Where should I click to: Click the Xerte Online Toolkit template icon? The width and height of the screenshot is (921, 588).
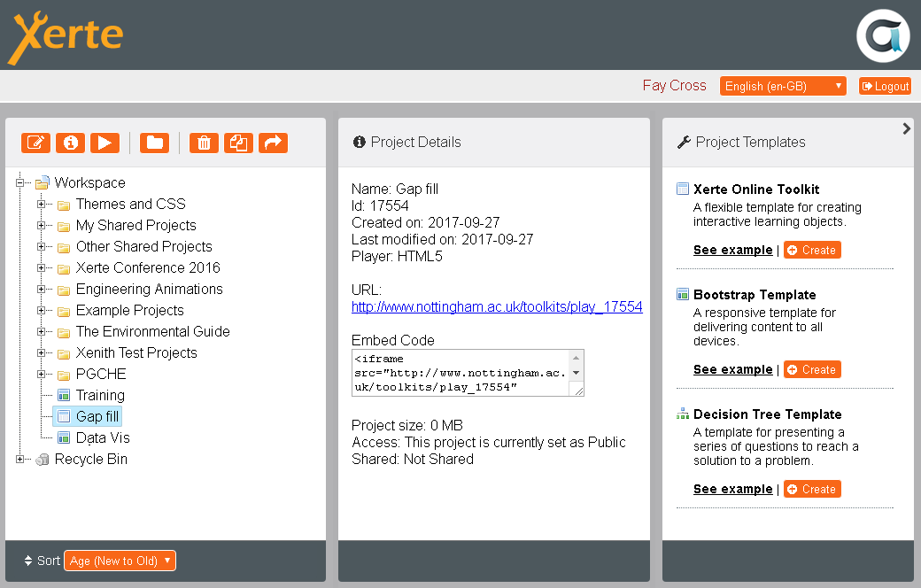[683, 189]
